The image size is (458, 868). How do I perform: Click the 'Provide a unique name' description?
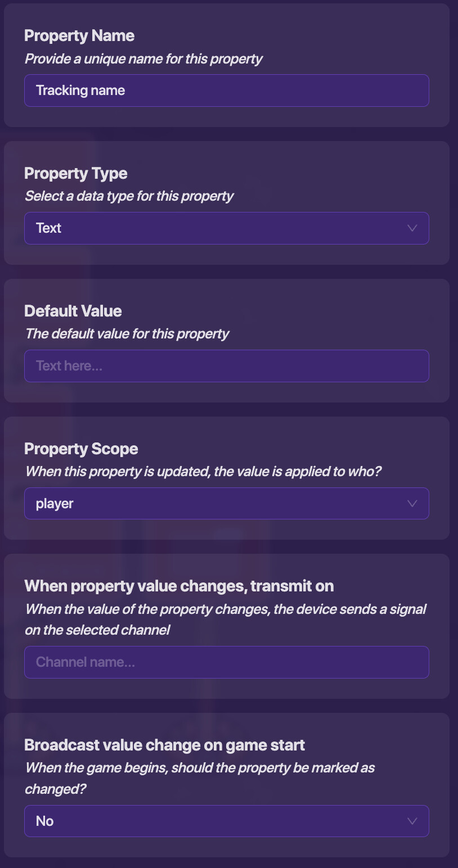click(x=143, y=58)
